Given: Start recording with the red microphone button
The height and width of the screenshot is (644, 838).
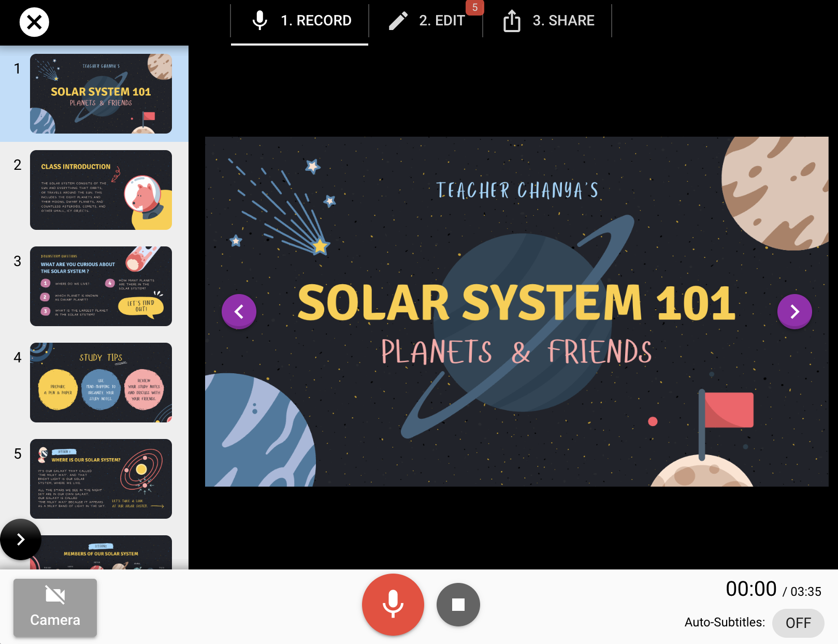Looking at the screenshot, I should point(393,604).
